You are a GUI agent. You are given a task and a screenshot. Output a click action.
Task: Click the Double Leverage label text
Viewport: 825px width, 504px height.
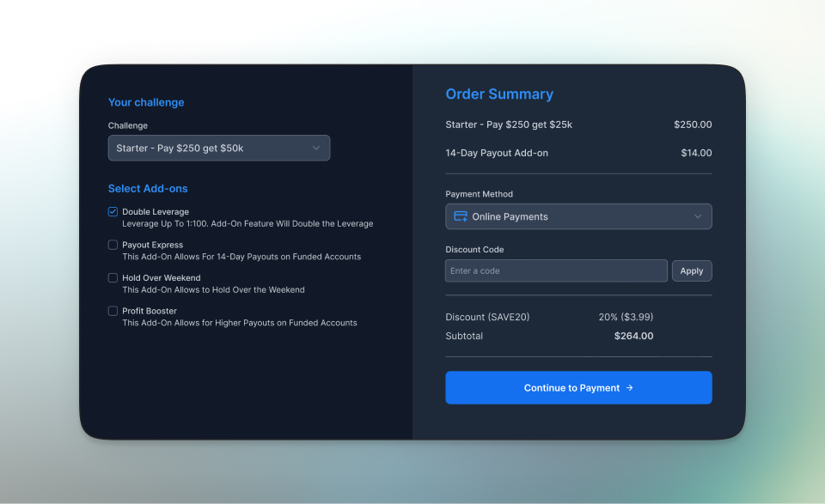pyautogui.click(x=156, y=211)
